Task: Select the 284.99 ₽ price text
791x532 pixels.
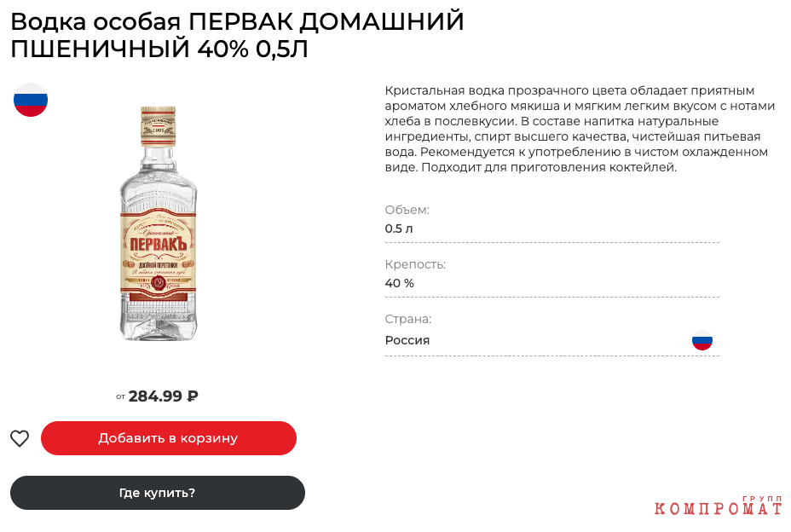Action: pyautogui.click(x=157, y=396)
